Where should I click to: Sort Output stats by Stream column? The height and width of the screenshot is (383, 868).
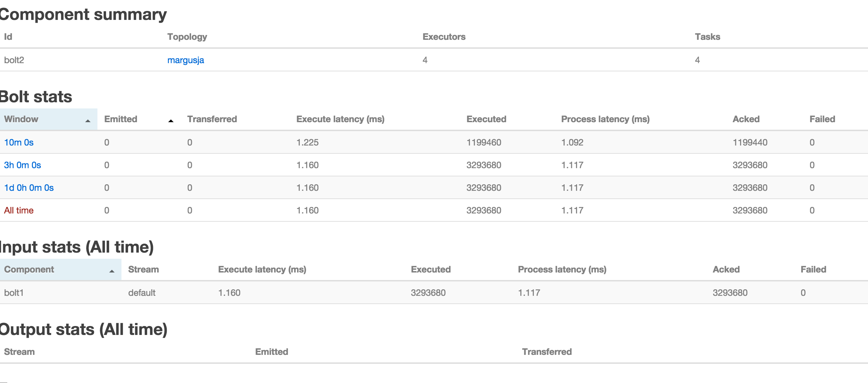(19, 352)
